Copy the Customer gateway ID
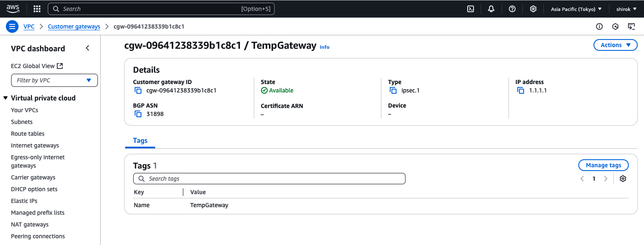The image size is (644, 245). click(138, 90)
